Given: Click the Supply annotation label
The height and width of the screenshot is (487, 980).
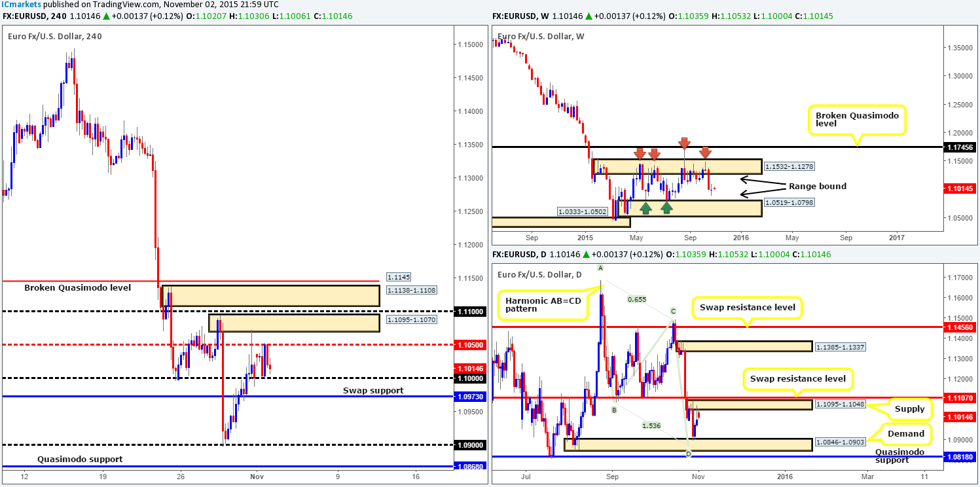Looking at the screenshot, I should point(911,408).
